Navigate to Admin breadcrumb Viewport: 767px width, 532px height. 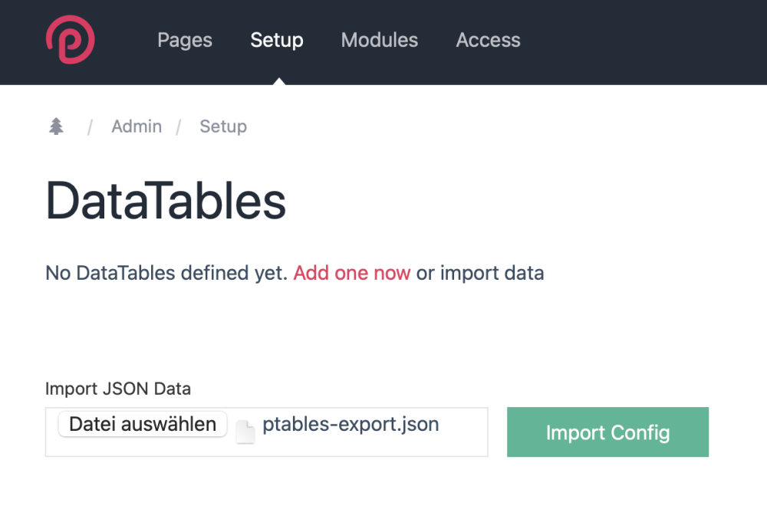(x=137, y=126)
